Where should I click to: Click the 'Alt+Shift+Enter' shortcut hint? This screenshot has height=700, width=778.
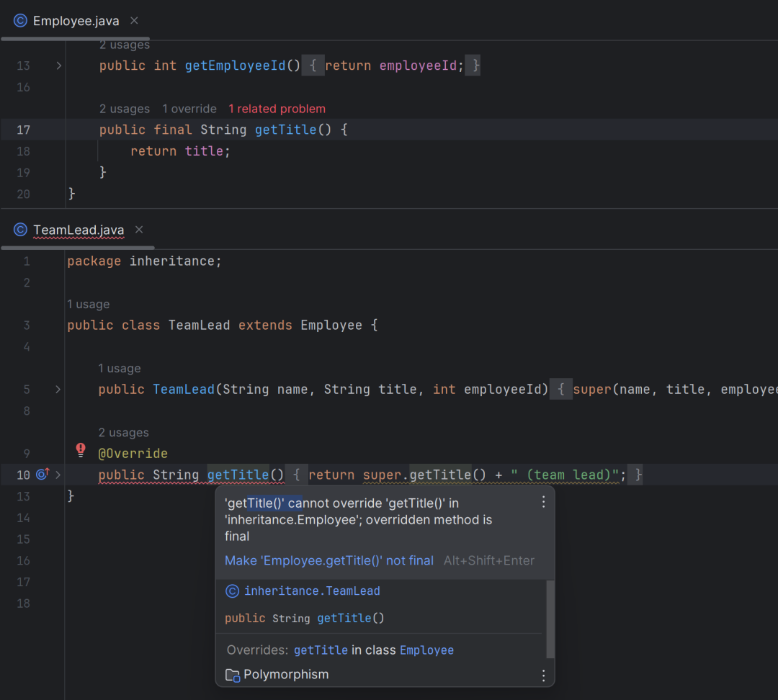488,560
